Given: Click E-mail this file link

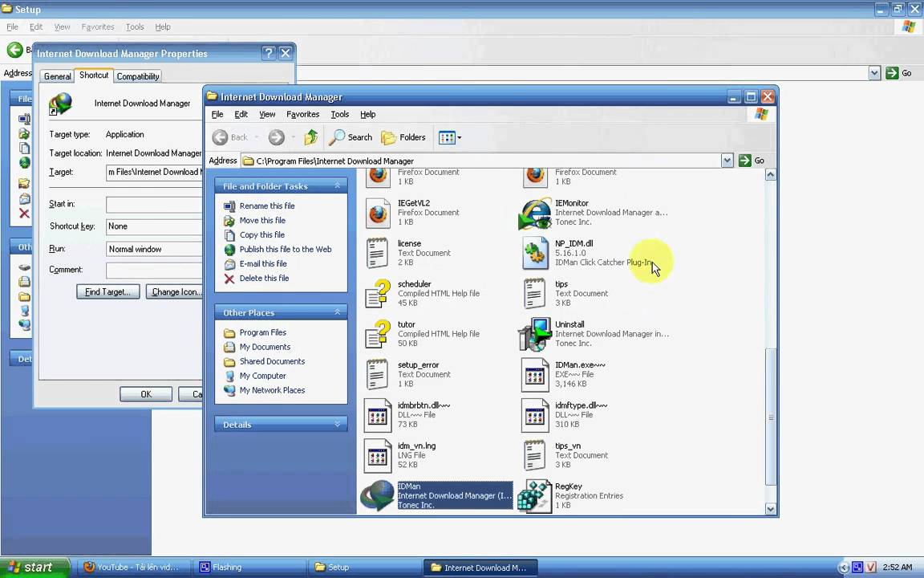Looking at the screenshot, I should (263, 263).
